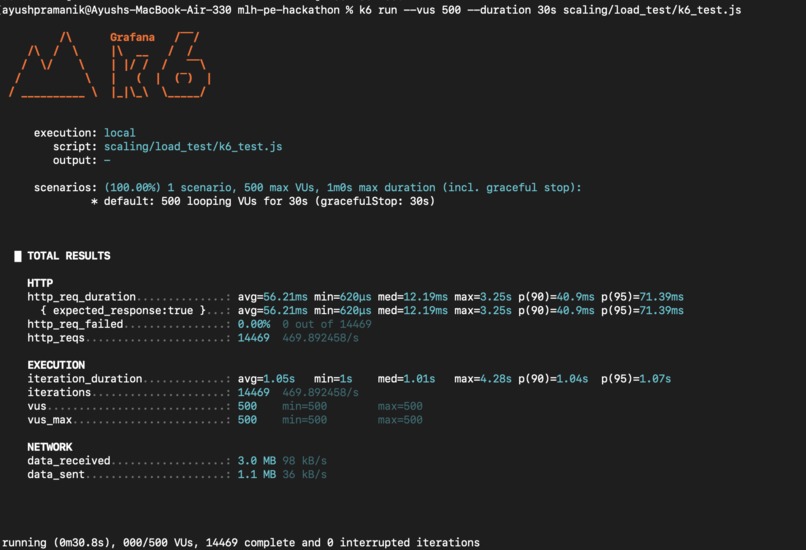Click the script path 'scaling/load_test/k6_test.js' value
Viewport: 806px width, 550px height.
click(193, 146)
